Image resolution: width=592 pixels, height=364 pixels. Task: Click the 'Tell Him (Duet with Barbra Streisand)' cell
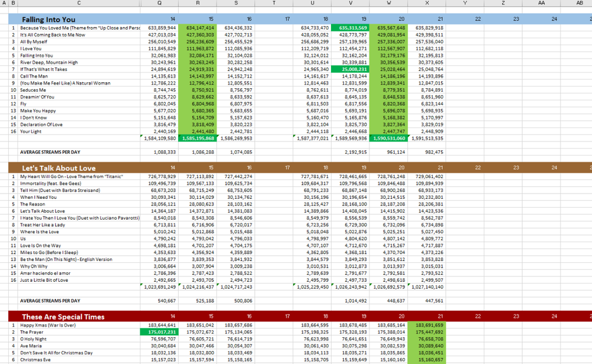pos(79,191)
